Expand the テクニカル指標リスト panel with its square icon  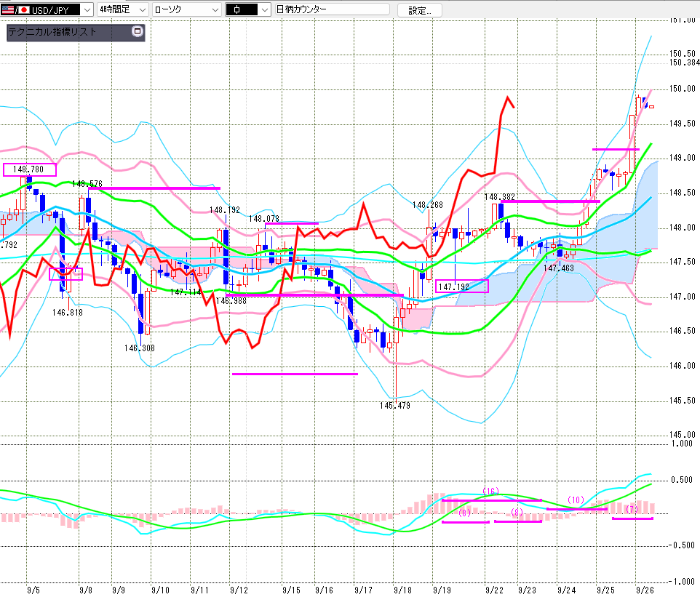pos(137,32)
